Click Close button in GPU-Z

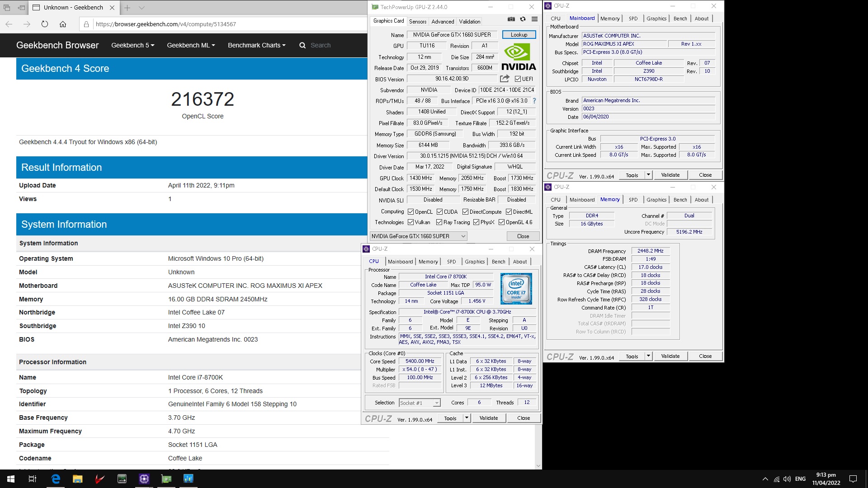[x=523, y=236]
